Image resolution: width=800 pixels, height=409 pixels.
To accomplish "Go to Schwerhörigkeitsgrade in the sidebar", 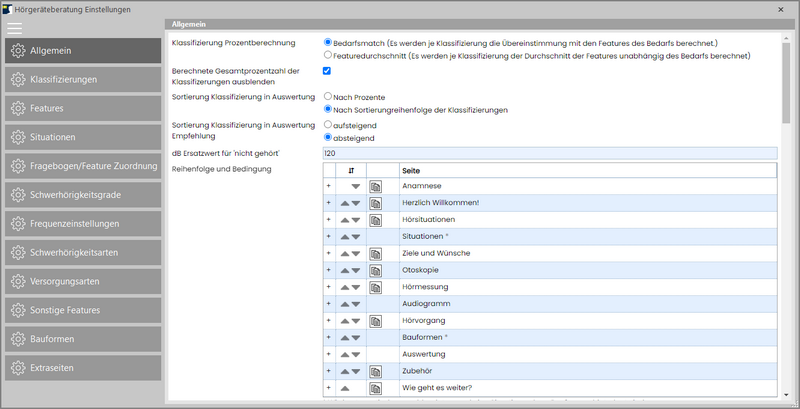I will pyautogui.click(x=82, y=195).
